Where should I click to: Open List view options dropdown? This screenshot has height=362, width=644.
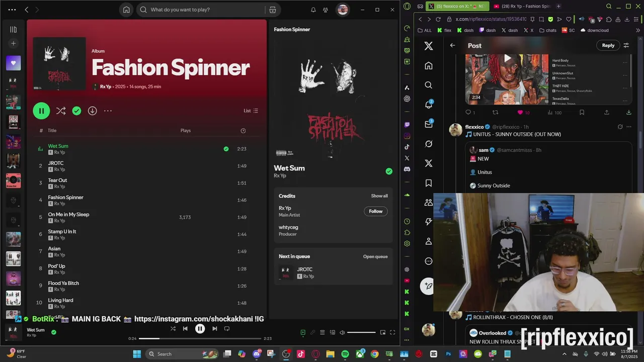[251, 111]
